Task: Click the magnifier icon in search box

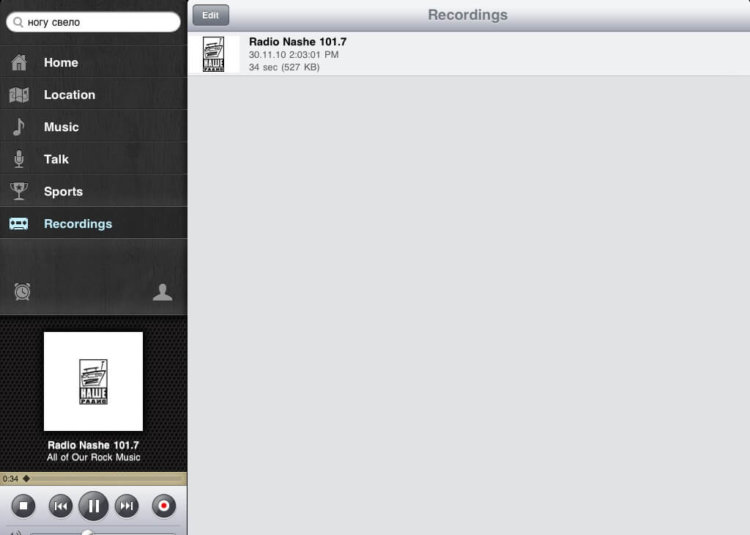Action: [18, 22]
